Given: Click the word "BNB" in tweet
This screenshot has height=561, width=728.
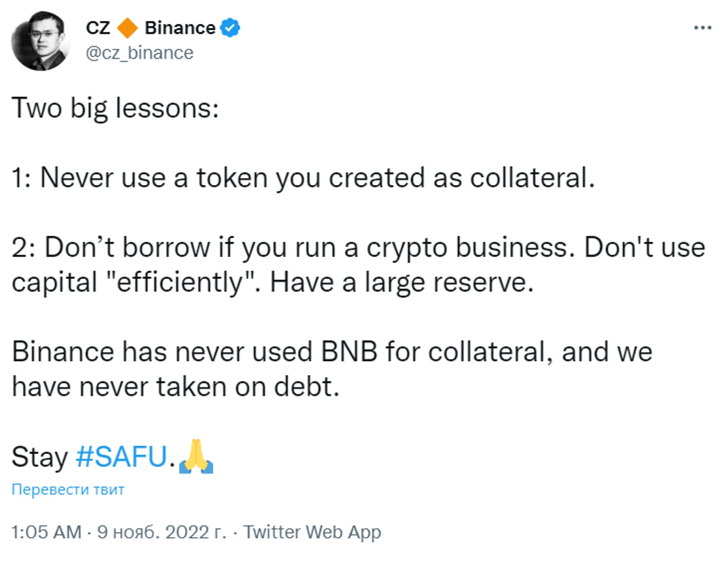Looking at the screenshot, I should coord(349,352).
